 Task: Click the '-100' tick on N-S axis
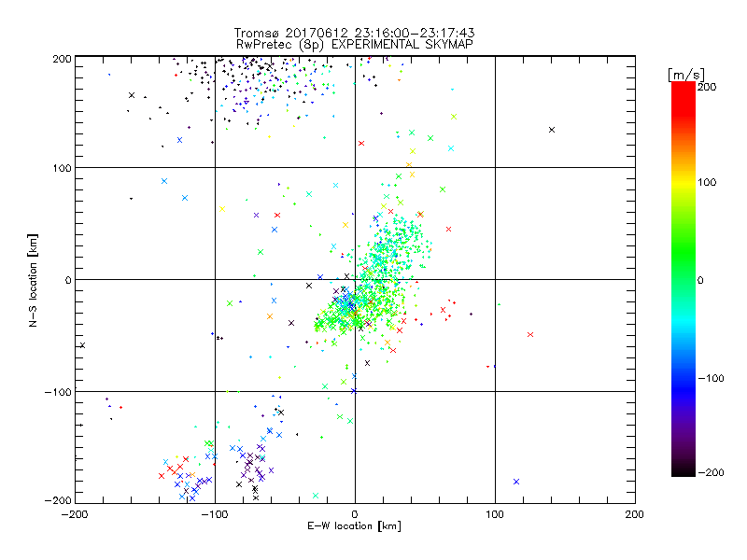click(x=58, y=392)
